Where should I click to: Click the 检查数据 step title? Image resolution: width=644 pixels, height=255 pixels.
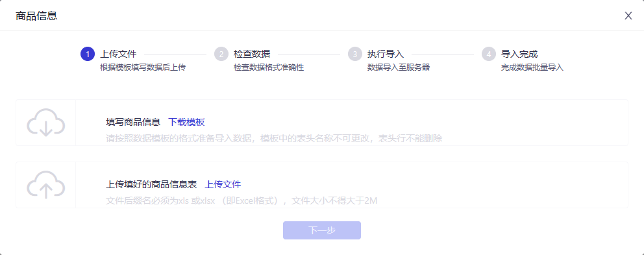[x=252, y=54]
